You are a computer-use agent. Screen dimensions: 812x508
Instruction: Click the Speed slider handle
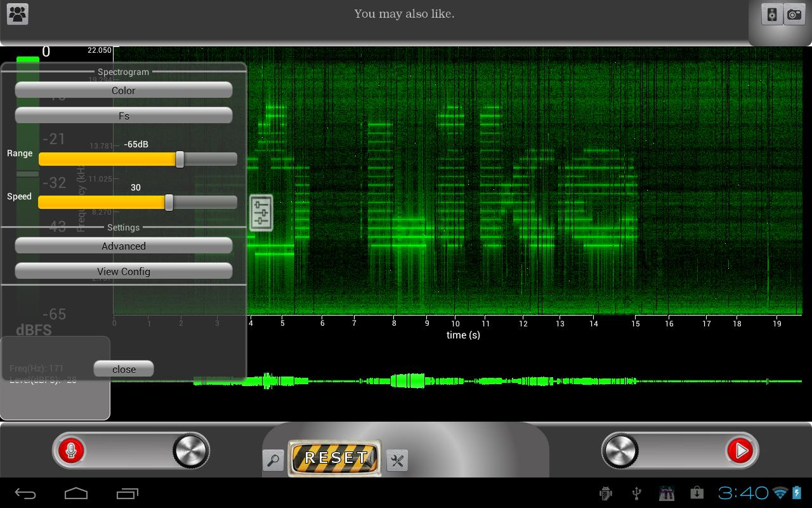(169, 203)
